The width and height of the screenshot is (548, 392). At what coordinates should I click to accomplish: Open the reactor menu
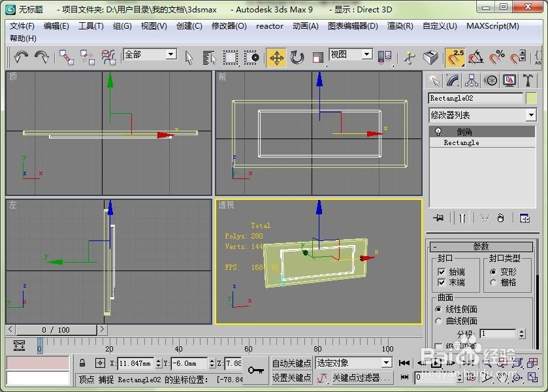click(270, 26)
